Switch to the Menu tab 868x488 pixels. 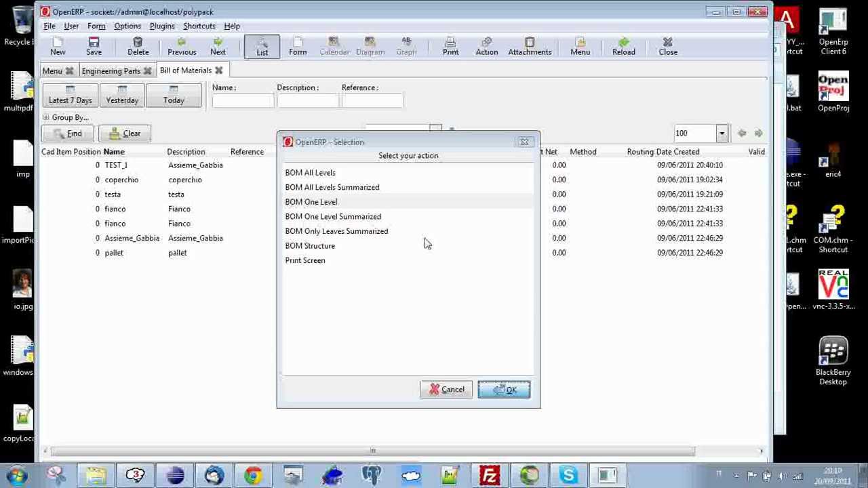coord(52,71)
